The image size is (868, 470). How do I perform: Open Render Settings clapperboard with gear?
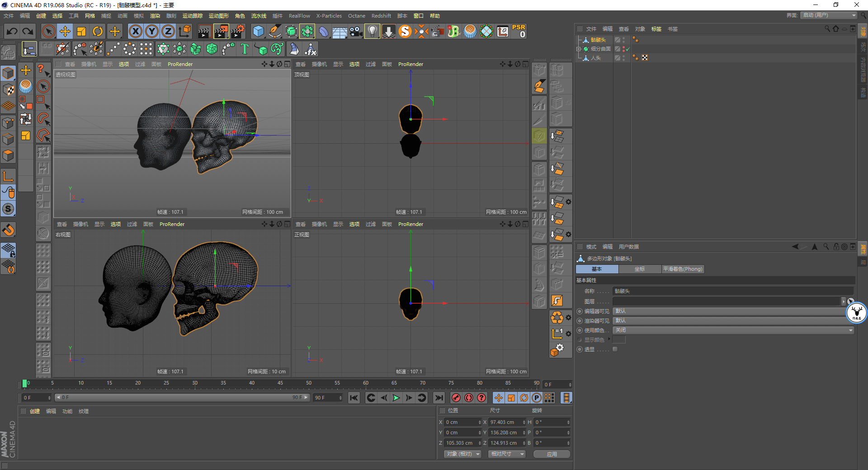238,31
